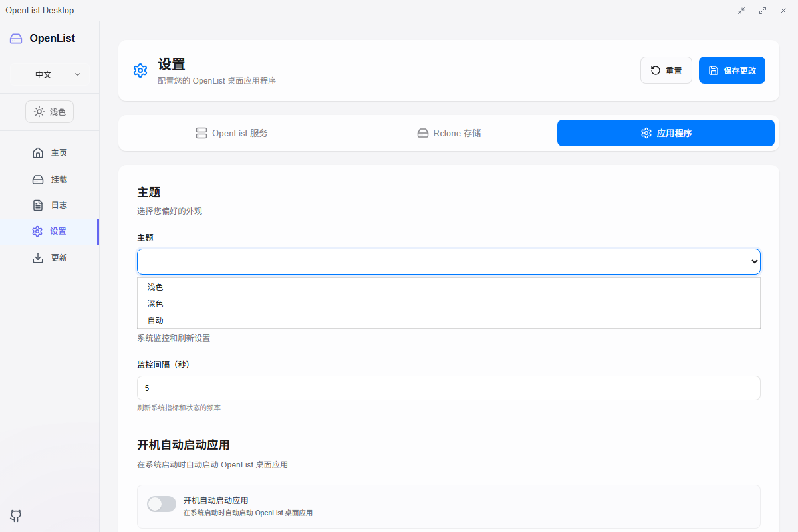Select 自动 in the theme options
798x532 pixels.
[156, 321]
